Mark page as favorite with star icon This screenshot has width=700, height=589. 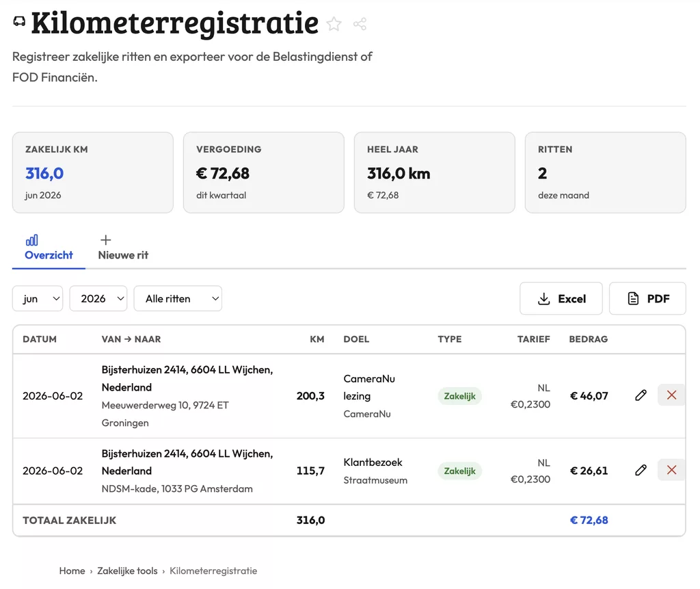tap(334, 24)
